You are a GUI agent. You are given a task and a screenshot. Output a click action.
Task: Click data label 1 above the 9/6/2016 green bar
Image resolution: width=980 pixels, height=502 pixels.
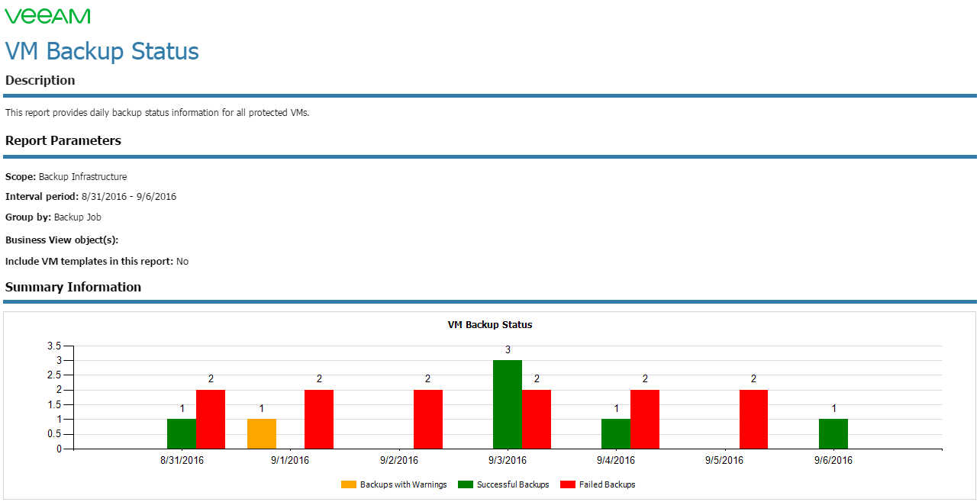point(833,409)
